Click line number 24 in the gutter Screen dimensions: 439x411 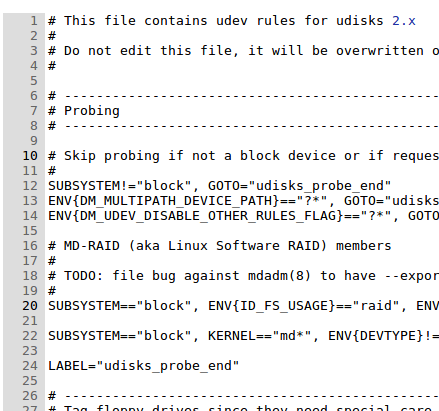point(30,366)
